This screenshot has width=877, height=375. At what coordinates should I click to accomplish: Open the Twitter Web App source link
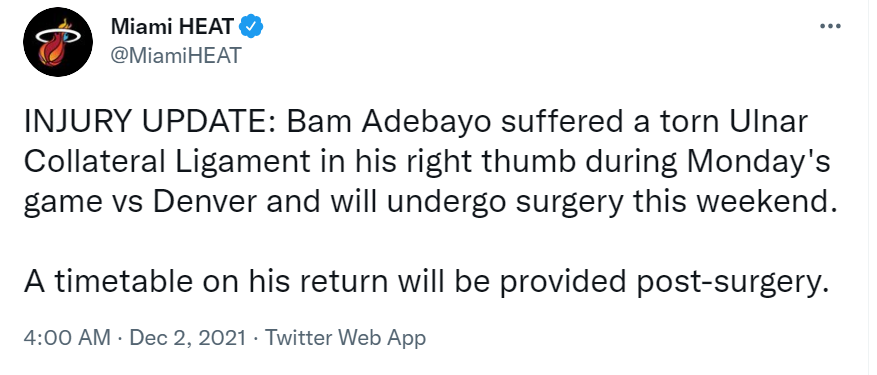click(x=345, y=338)
